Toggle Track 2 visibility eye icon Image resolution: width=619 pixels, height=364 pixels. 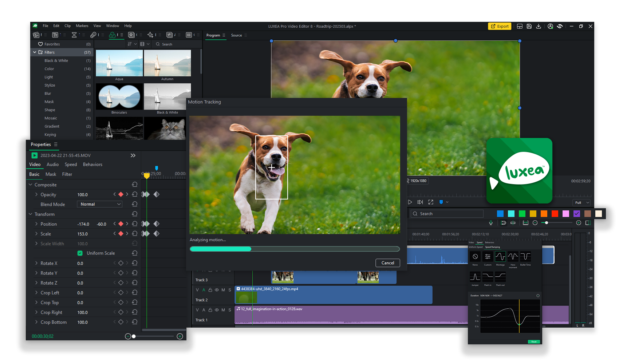[217, 290]
